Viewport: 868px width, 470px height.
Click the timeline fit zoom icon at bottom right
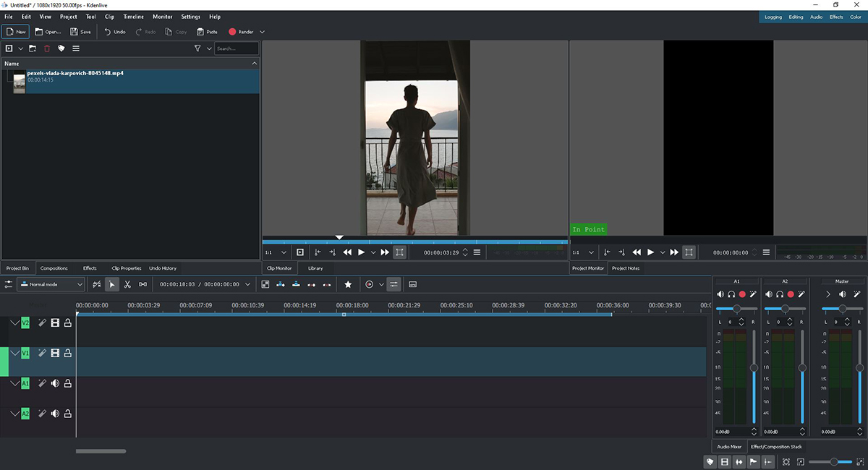point(786,461)
